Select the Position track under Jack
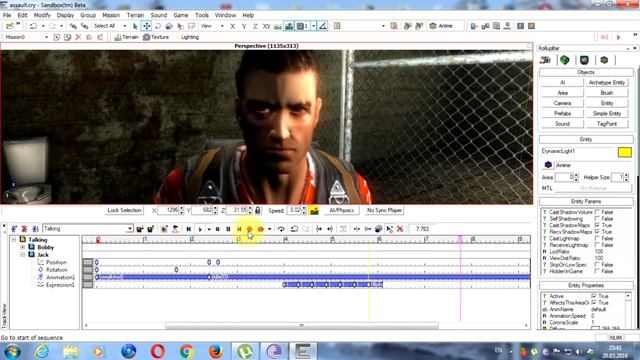 pos(56,262)
